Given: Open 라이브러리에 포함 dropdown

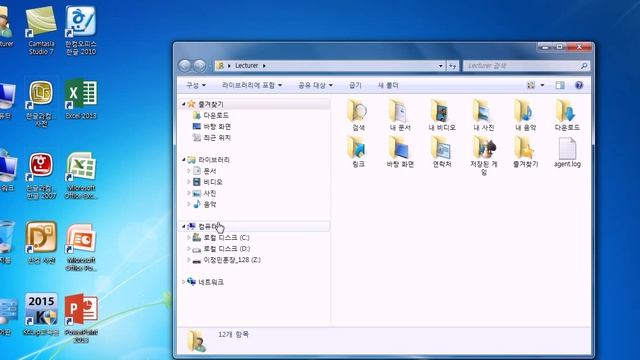Looking at the screenshot, I should click(x=252, y=85).
